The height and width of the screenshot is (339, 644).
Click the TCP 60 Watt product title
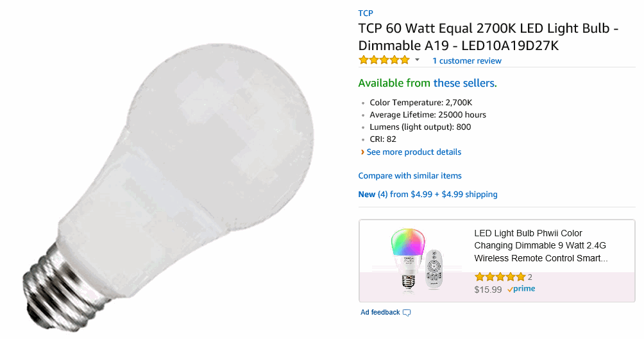487,37
